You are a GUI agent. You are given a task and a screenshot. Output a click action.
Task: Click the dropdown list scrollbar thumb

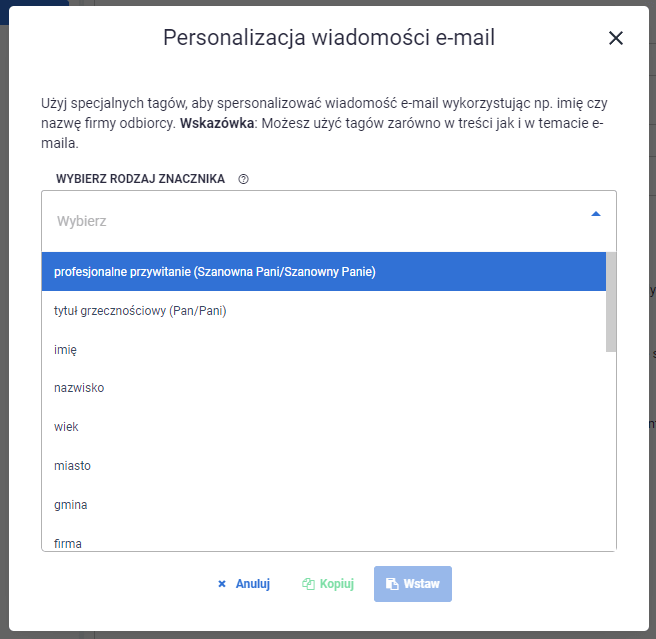tap(611, 302)
